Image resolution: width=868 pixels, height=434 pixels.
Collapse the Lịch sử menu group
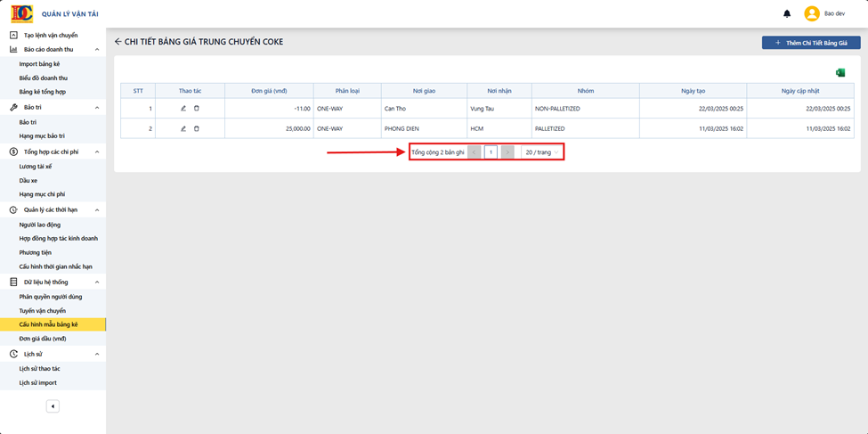(97, 354)
